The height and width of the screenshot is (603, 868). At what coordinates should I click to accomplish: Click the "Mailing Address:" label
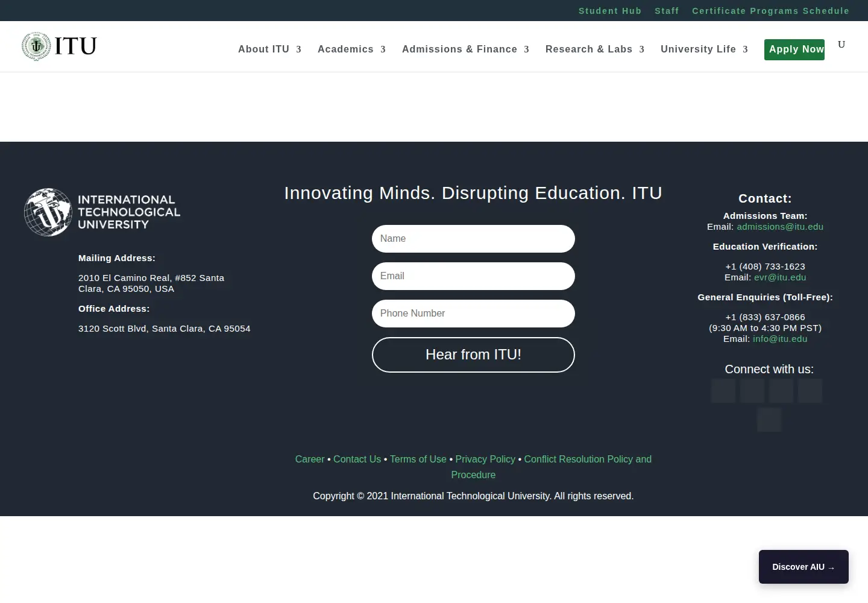pyautogui.click(x=117, y=258)
